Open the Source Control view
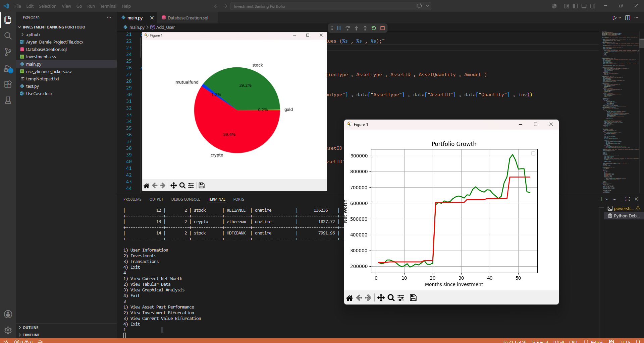The width and height of the screenshot is (644, 343). 8,52
